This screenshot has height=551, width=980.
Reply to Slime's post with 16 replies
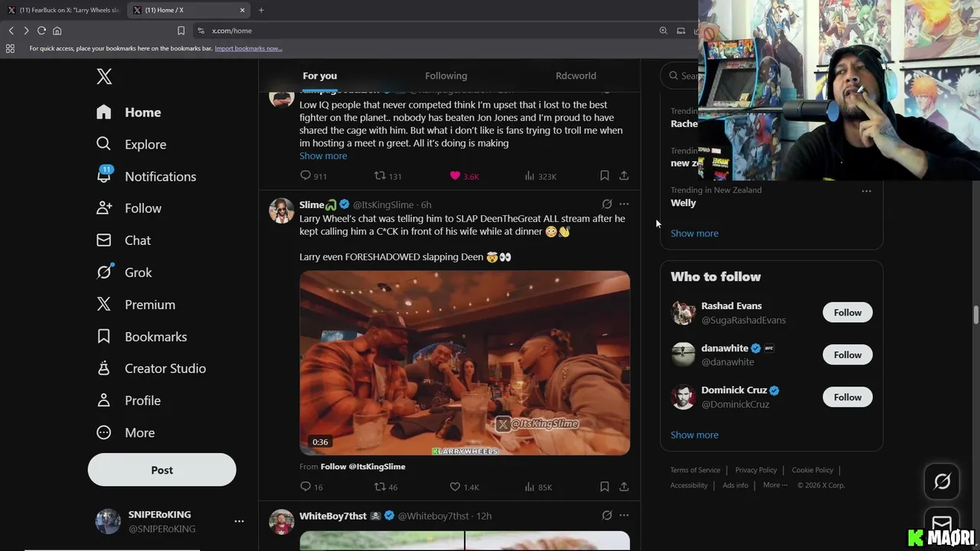[312, 487]
